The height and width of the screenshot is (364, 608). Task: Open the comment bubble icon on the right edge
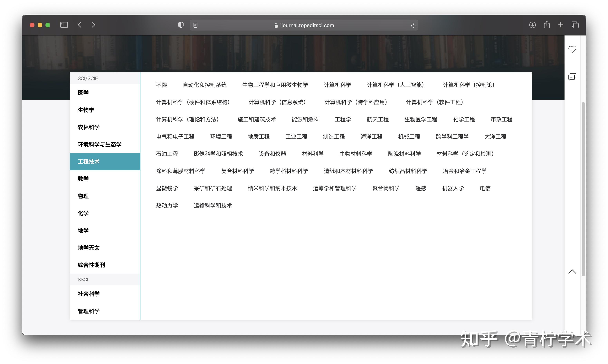[x=572, y=77]
